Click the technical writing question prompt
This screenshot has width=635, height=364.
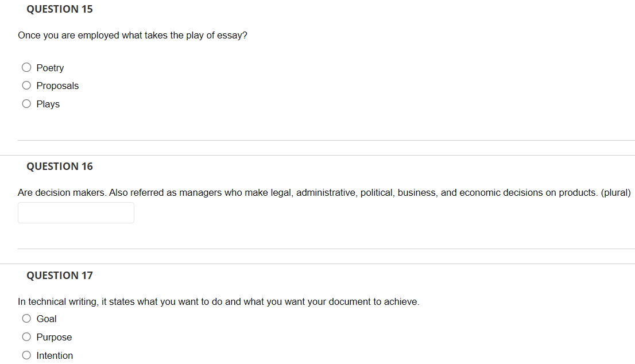click(219, 302)
